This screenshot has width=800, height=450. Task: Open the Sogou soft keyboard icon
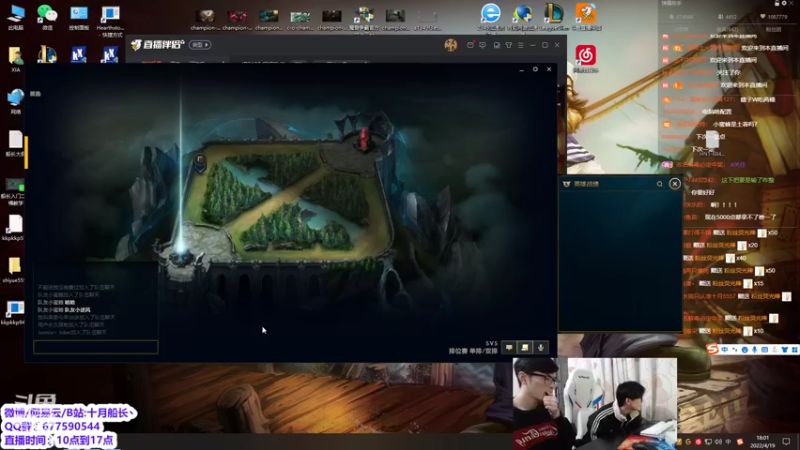pyautogui.click(x=764, y=349)
